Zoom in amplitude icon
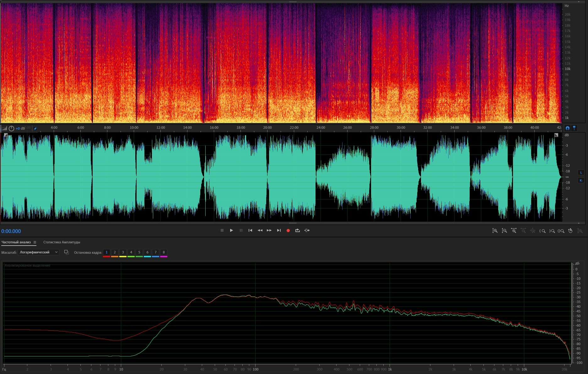This screenshot has height=374, width=588. click(495, 231)
